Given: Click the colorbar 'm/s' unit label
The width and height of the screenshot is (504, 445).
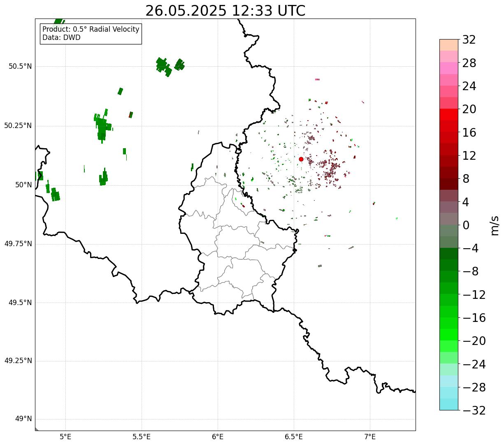Looking at the screenshot, I should pyautogui.click(x=494, y=225).
